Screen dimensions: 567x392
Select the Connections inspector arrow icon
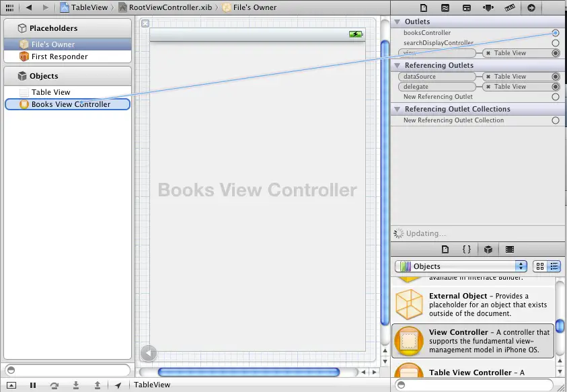(531, 7)
